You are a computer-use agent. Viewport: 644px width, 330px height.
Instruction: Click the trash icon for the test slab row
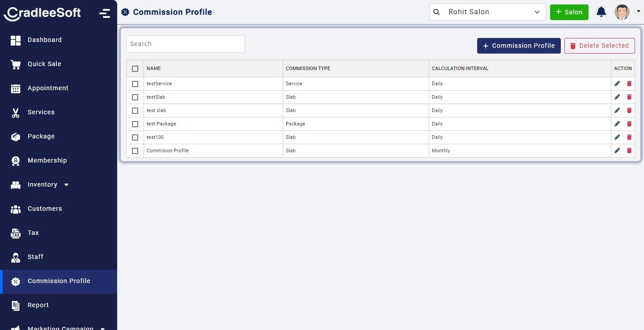click(x=629, y=110)
